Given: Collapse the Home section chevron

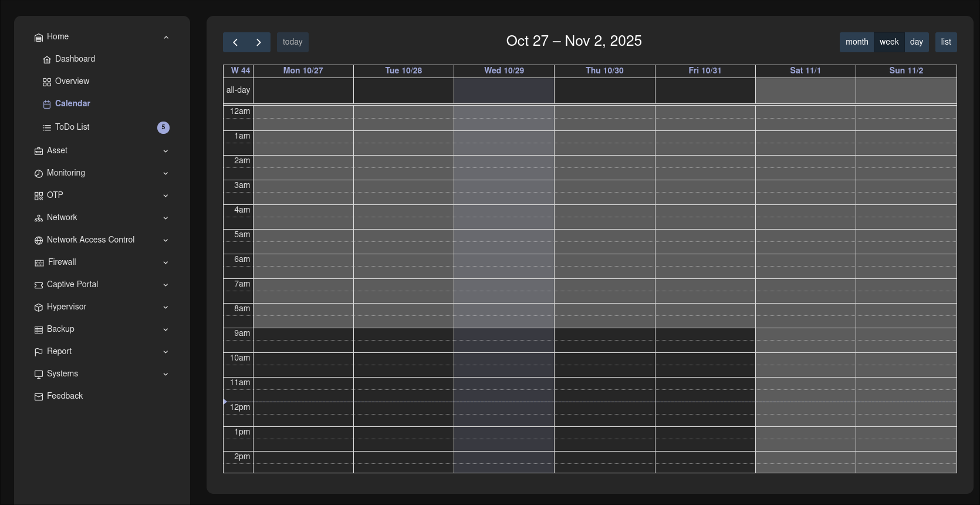Looking at the screenshot, I should (x=166, y=37).
